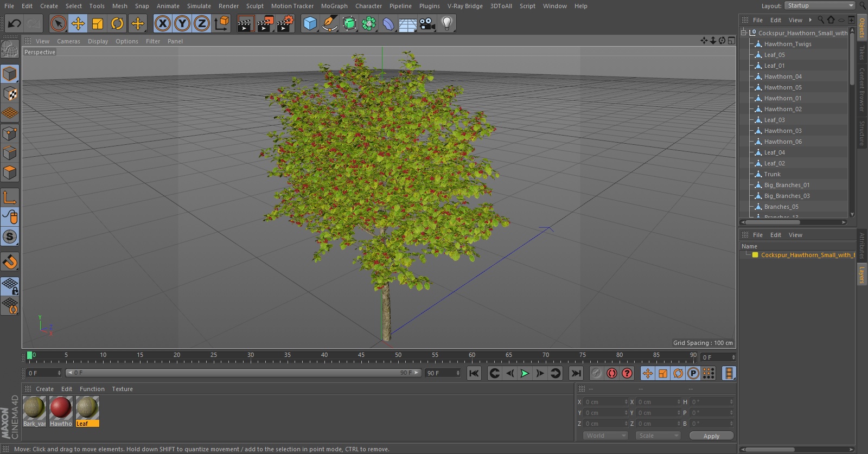
Task: Enable Texture mode in left toolbar
Action: pos(10,94)
